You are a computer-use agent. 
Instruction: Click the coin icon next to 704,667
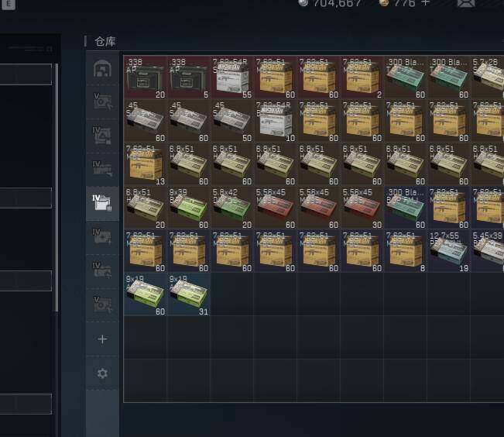pyautogui.click(x=303, y=3)
